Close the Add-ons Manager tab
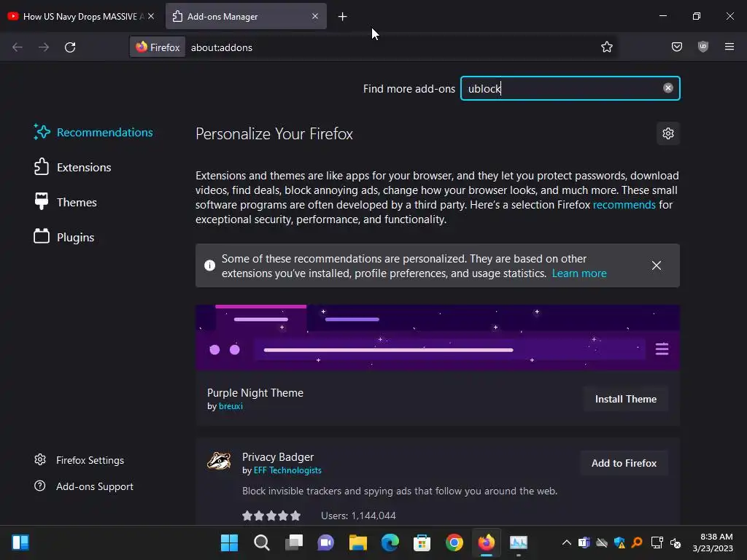Viewport: 747px width, 560px height. pos(315,16)
